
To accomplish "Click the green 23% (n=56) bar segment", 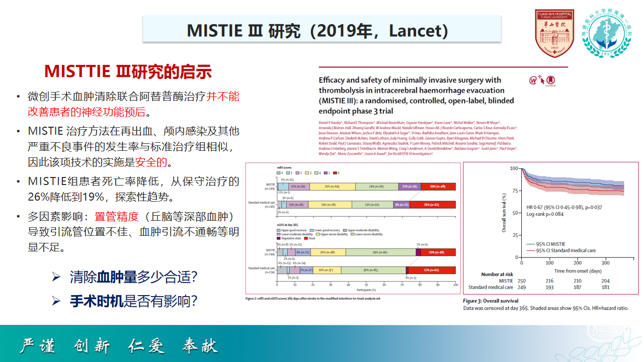I will 373,205.
